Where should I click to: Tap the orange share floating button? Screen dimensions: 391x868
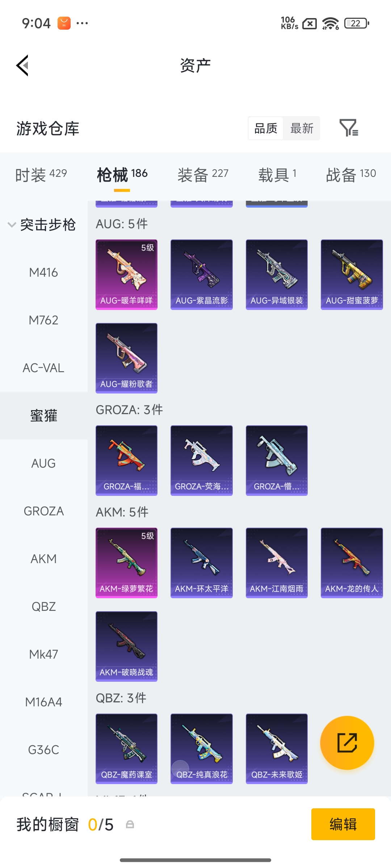click(347, 743)
